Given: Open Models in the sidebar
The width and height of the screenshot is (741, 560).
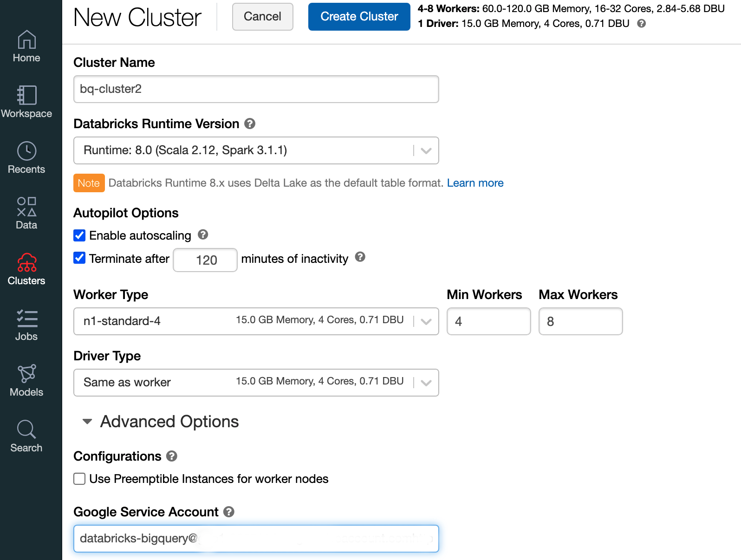Looking at the screenshot, I should [x=26, y=380].
